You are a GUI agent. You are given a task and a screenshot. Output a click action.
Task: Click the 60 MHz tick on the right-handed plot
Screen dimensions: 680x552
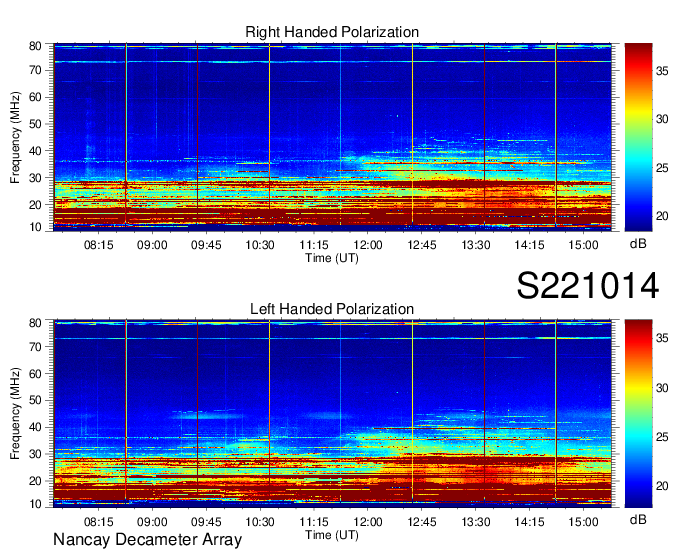pyautogui.click(x=35, y=97)
